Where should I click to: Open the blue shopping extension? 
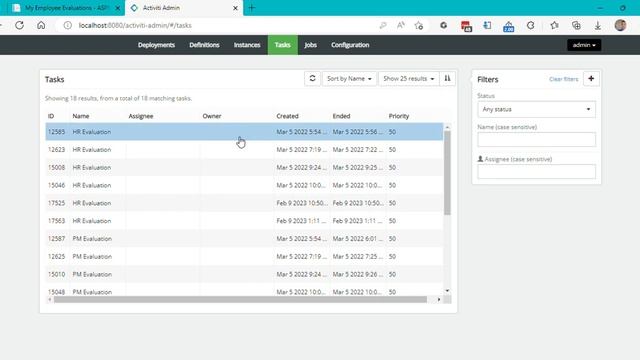click(509, 26)
